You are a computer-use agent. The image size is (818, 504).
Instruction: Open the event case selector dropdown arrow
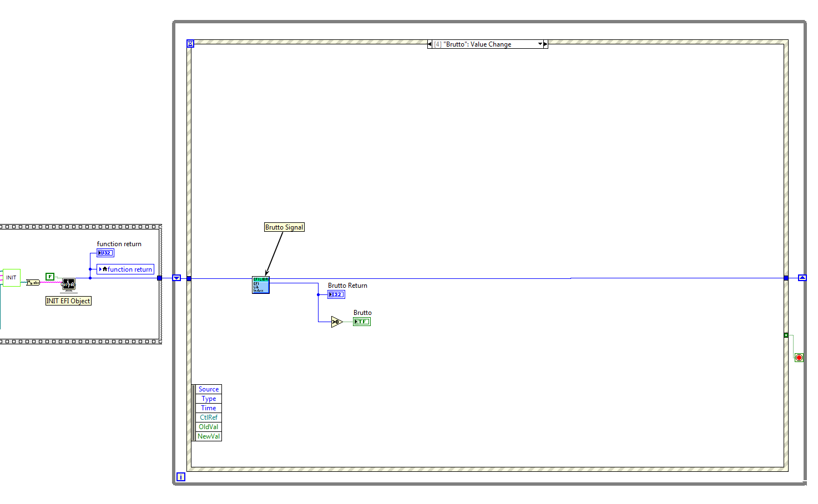(540, 44)
